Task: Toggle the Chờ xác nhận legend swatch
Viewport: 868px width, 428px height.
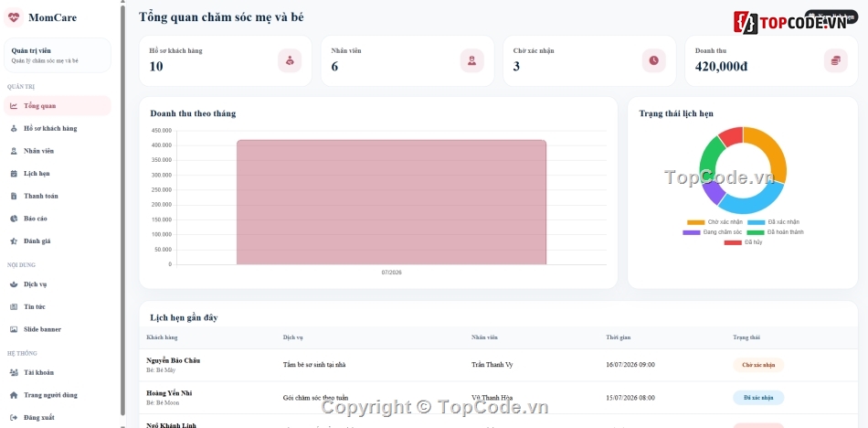Action: (x=696, y=222)
